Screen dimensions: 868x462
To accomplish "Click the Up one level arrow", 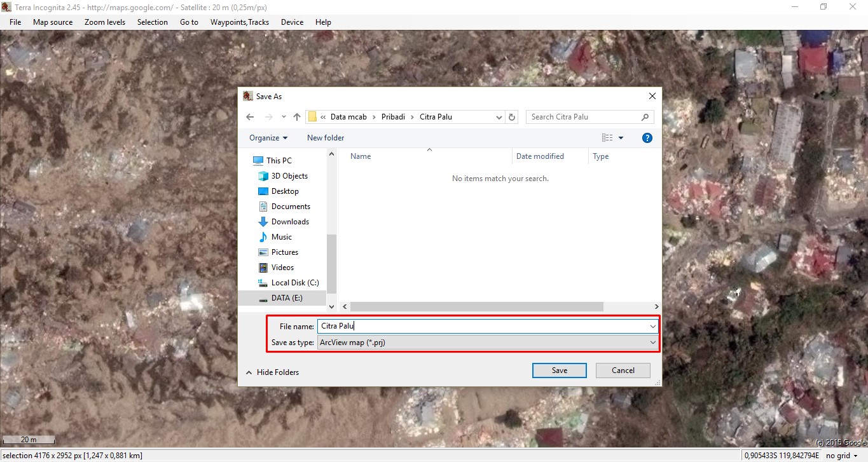I will [296, 117].
